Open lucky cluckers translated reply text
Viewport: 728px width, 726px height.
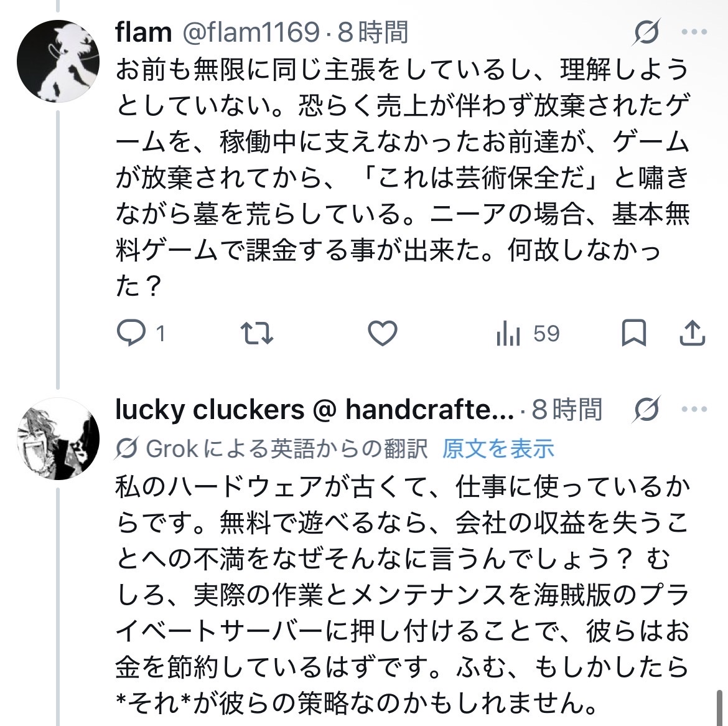point(403,595)
